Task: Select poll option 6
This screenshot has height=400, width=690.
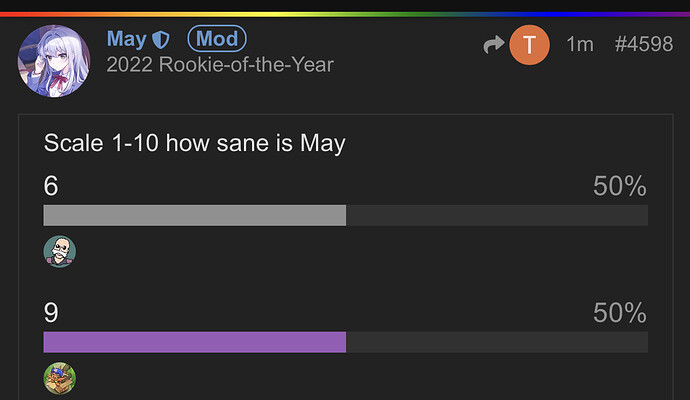Action: tap(51, 186)
